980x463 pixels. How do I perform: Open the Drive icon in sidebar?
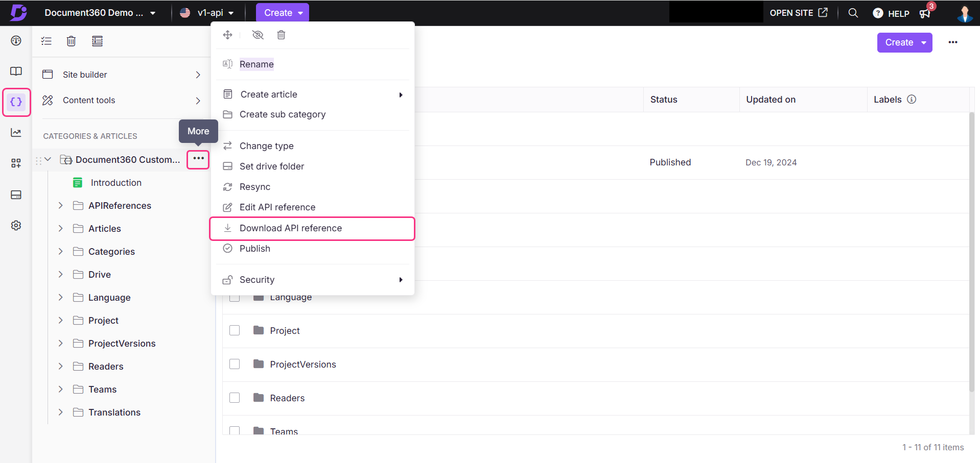coord(16,195)
